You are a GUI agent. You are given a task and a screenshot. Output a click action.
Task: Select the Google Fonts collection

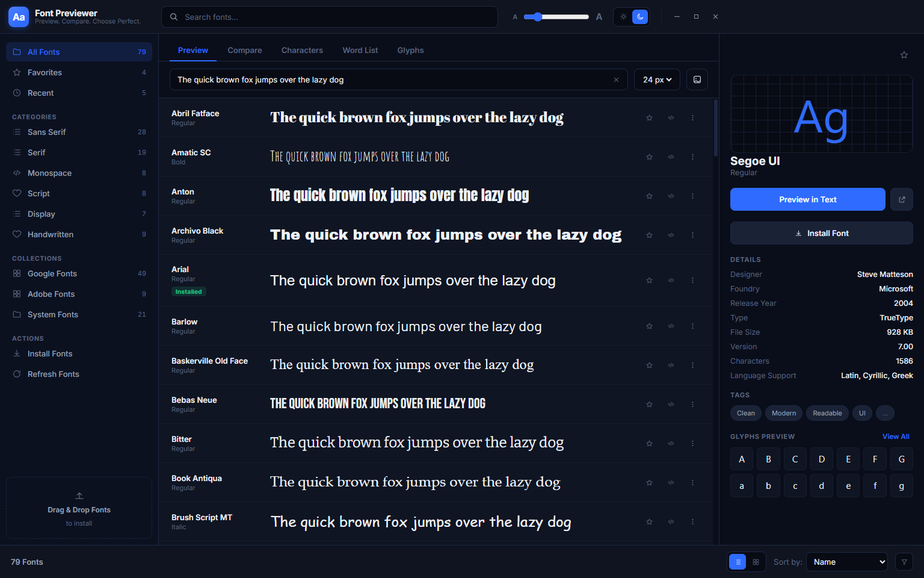tap(79, 274)
